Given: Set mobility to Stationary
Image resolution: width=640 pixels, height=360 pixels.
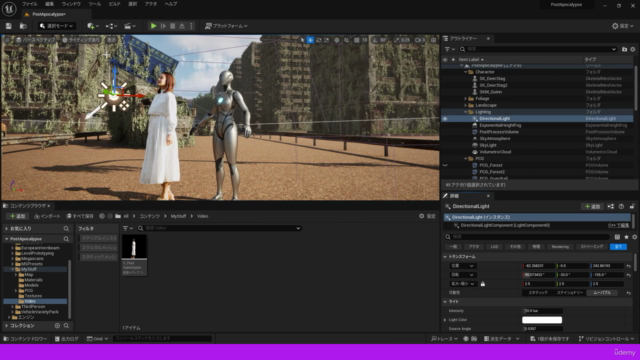Looking at the screenshot, I should [x=570, y=293].
